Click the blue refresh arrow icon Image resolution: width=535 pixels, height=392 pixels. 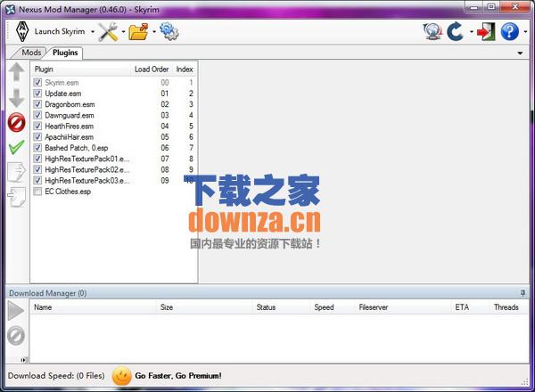[455, 31]
